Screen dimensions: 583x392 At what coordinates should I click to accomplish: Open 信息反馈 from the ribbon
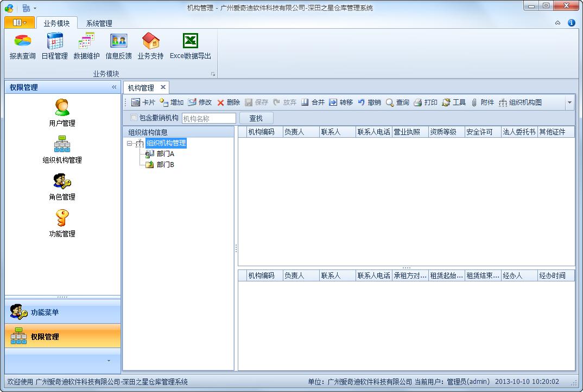(118, 46)
